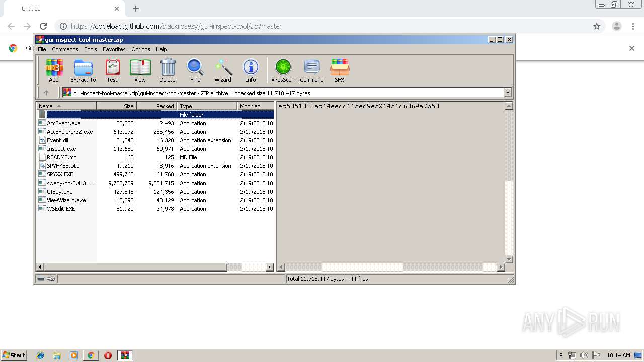644x362 pixels.
Task: Click the SFX toolbar icon
Action: 340,70
